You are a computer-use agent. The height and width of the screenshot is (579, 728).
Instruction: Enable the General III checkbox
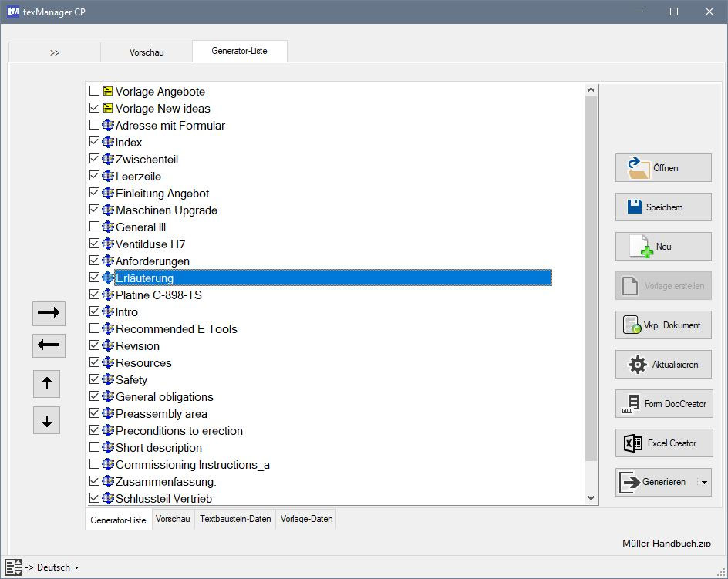(x=94, y=227)
